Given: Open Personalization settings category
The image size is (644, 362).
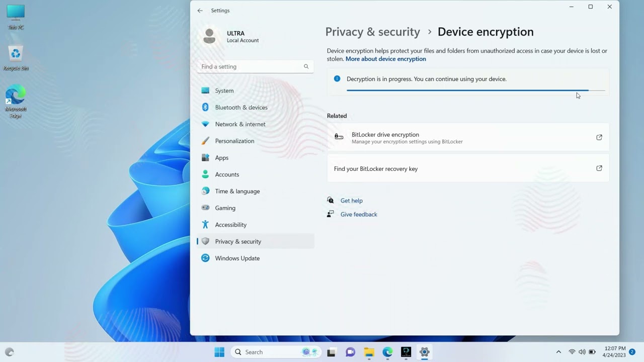Looking at the screenshot, I should pyautogui.click(x=255, y=141).
